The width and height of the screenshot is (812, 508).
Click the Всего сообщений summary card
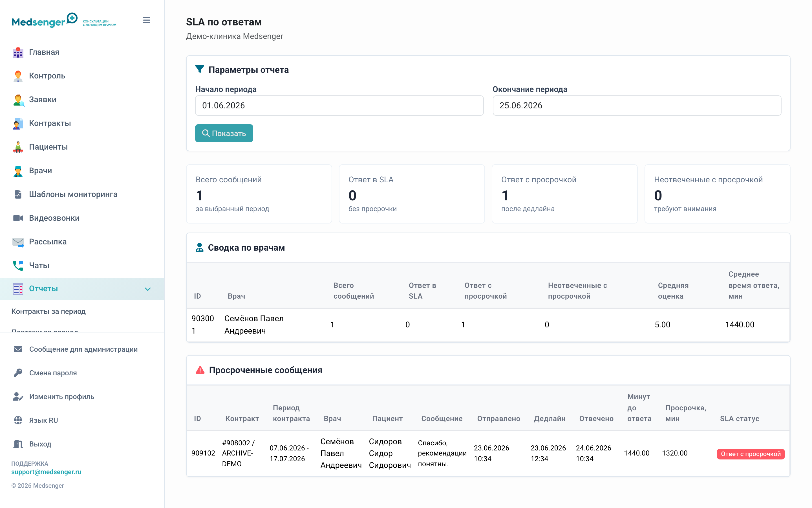pos(259,194)
